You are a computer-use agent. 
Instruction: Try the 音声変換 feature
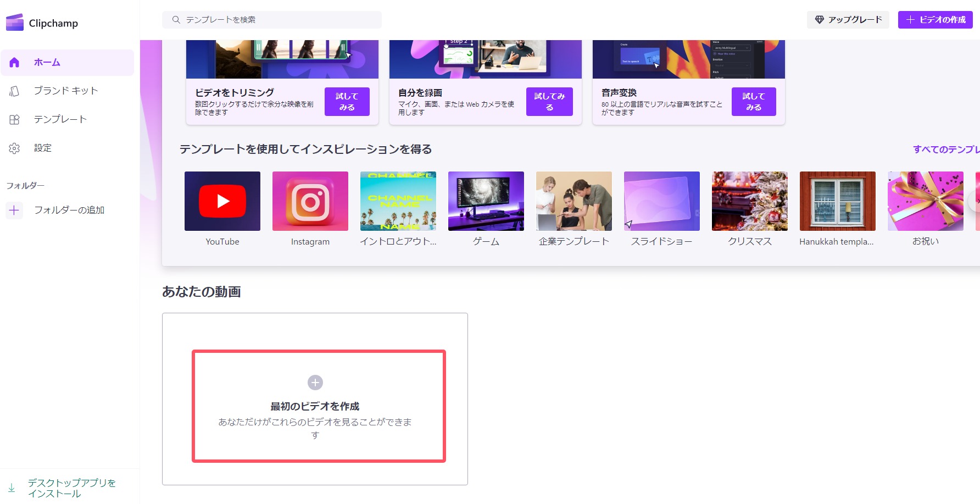(753, 102)
